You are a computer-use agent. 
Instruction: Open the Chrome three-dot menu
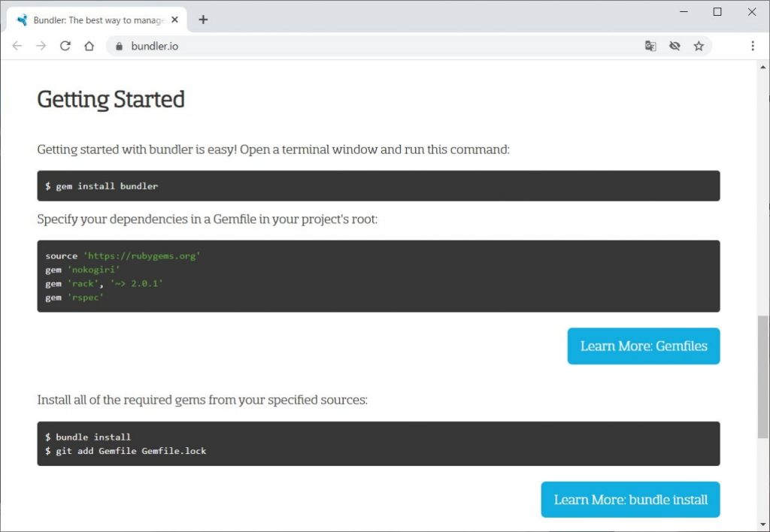pos(753,46)
